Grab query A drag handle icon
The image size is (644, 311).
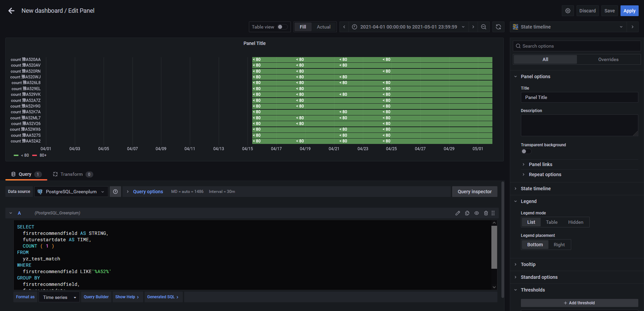click(x=493, y=213)
